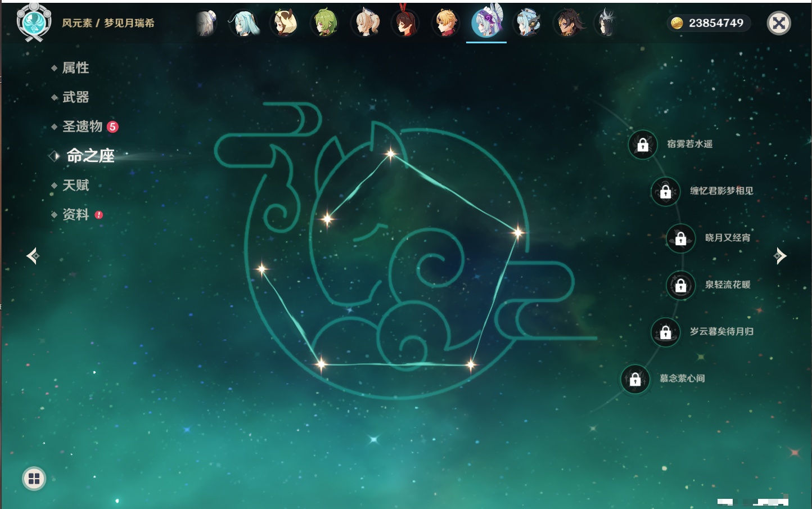Click the leftmost star in the constellation
Viewport: 812px width, 509px height.
[261, 269]
